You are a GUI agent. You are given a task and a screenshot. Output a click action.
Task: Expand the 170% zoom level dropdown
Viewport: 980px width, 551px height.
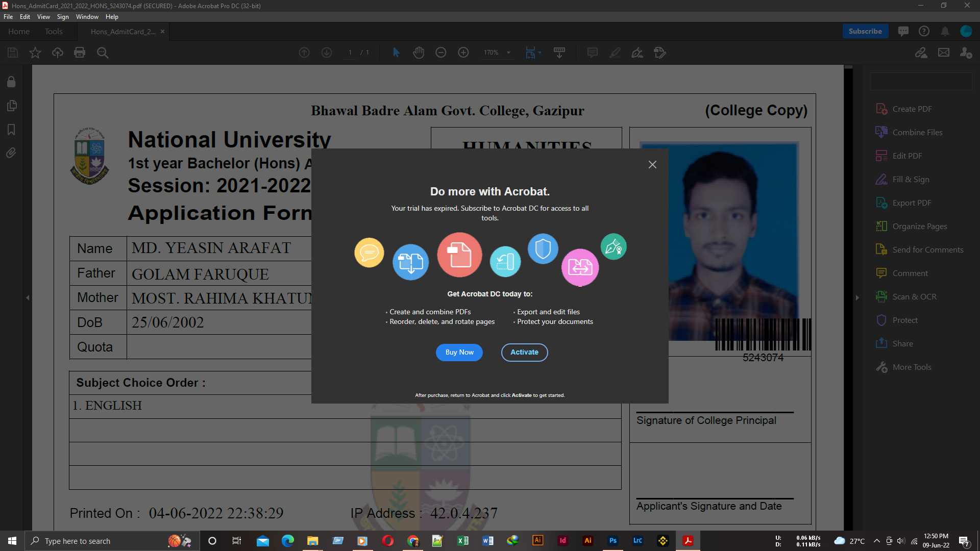pos(508,53)
